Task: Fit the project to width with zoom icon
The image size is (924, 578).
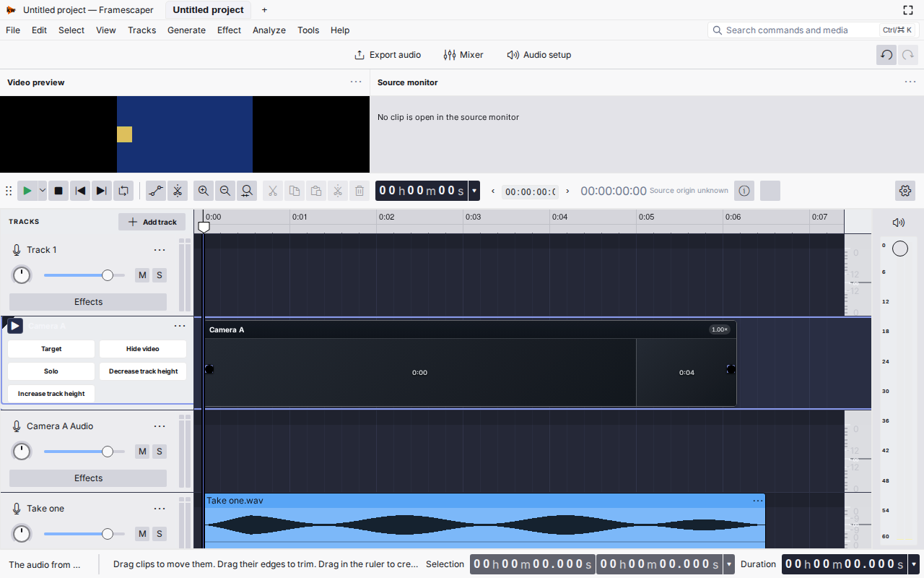Action: coord(247,191)
